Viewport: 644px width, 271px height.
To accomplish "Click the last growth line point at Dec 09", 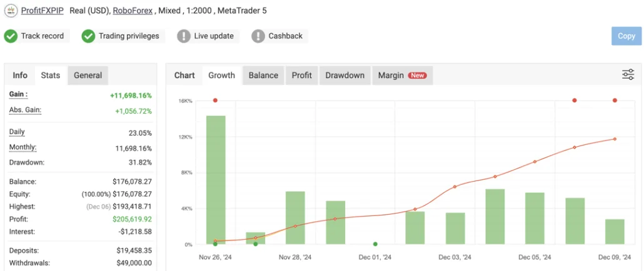I will (615, 139).
